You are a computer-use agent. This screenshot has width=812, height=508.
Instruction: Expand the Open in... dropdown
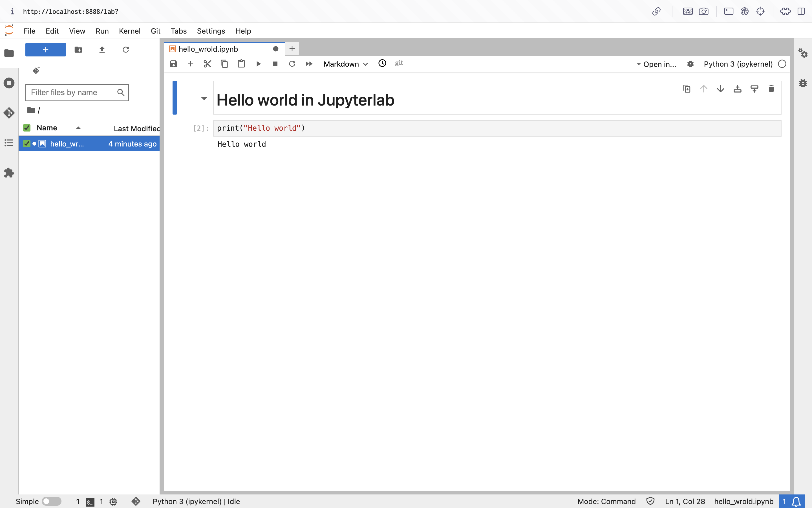(656, 64)
